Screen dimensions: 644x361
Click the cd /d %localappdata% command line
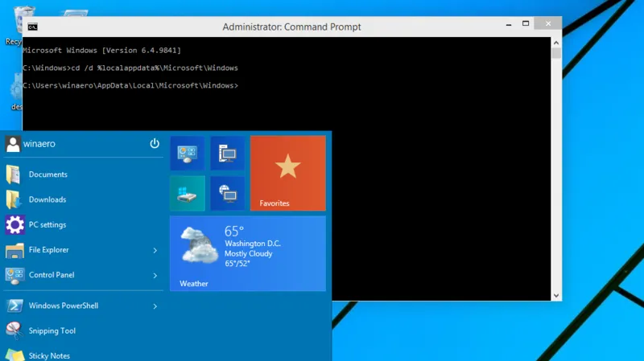tap(130, 68)
